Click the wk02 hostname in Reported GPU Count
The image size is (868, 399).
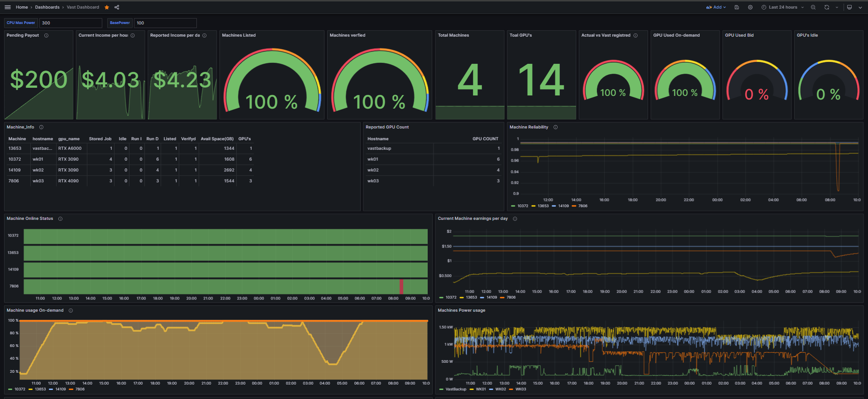point(373,170)
